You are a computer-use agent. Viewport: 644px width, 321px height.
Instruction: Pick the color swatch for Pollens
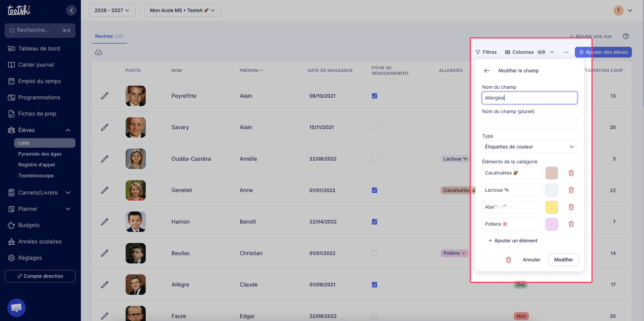tap(551, 224)
